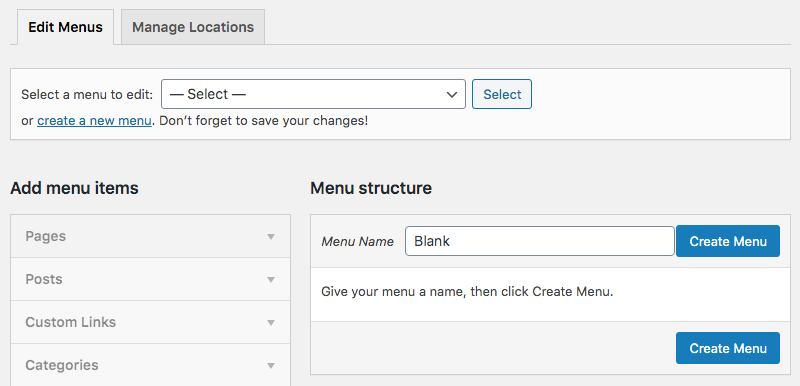Click the Menu structure heading
This screenshot has height=386, width=800.
coord(371,188)
